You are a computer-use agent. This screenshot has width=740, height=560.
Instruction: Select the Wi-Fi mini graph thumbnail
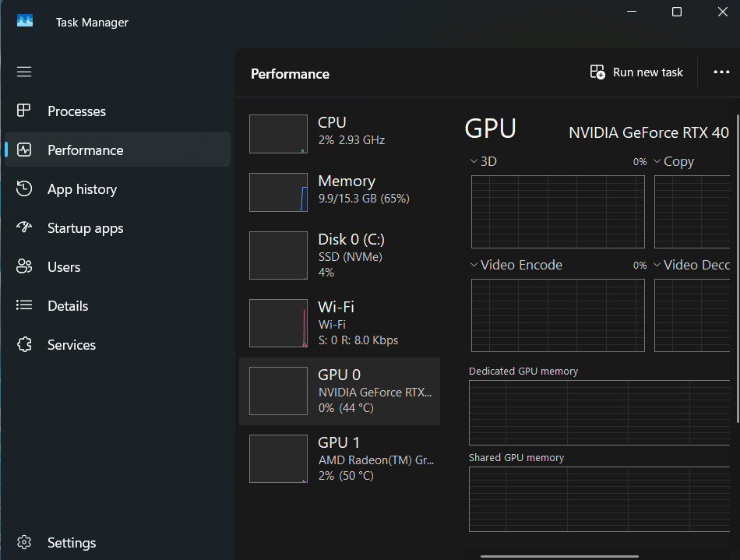coord(278,323)
